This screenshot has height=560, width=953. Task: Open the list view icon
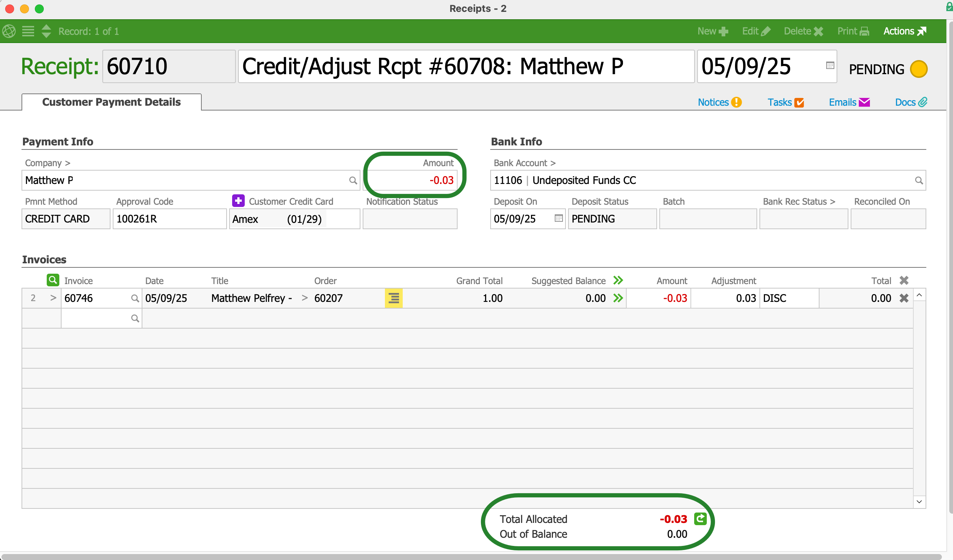(28, 31)
